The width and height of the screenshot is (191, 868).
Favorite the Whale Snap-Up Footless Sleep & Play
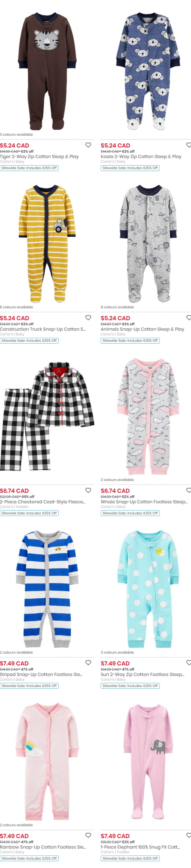click(x=189, y=490)
